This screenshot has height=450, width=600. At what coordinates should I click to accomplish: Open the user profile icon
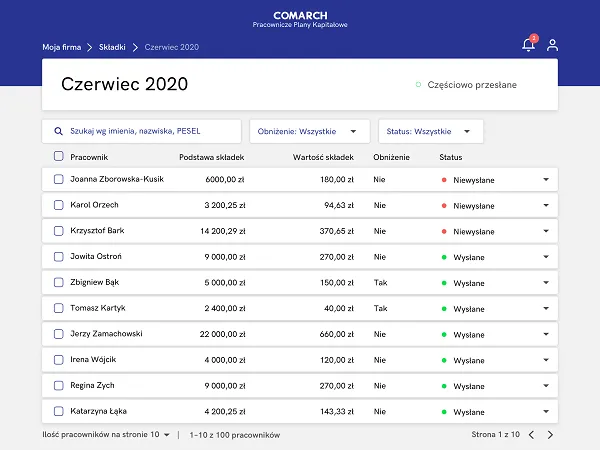[x=552, y=45]
